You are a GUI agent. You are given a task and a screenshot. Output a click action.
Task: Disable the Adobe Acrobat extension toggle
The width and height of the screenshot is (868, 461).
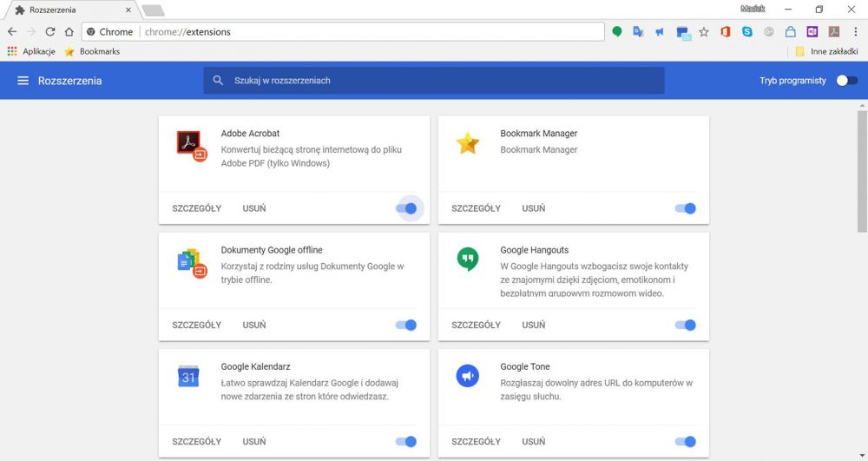tap(406, 208)
